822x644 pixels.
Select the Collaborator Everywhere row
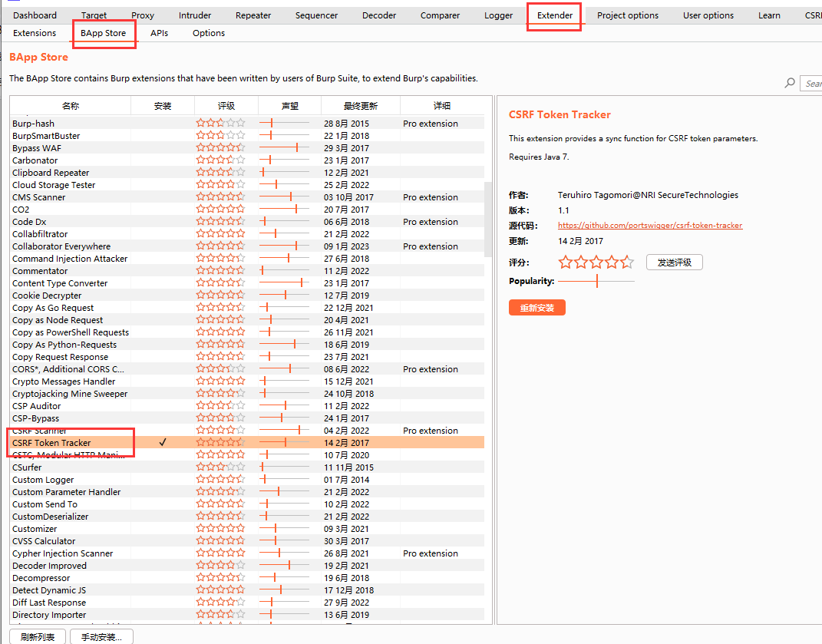pyautogui.click(x=247, y=246)
